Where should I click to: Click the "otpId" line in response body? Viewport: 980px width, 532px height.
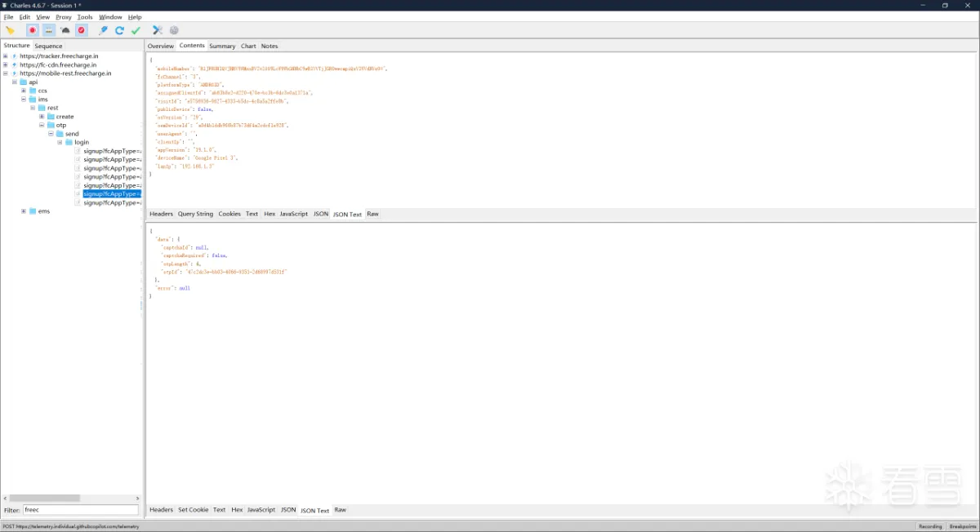tap(225, 272)
